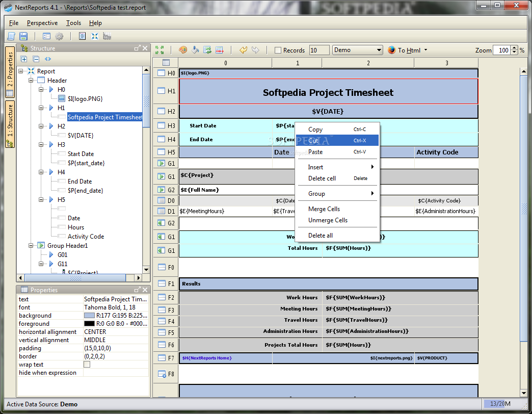Switch to the 2: Properties side tab

click(x=10, y=72)
